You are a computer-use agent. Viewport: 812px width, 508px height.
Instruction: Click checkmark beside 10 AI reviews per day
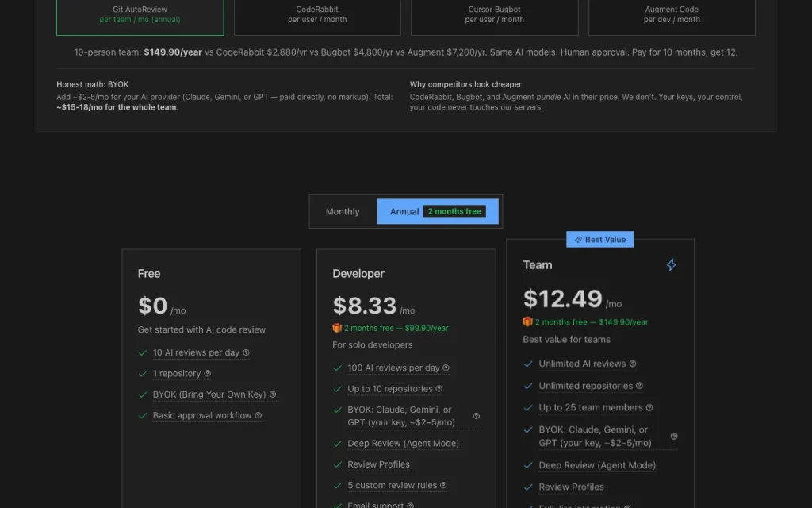(143, 352)
